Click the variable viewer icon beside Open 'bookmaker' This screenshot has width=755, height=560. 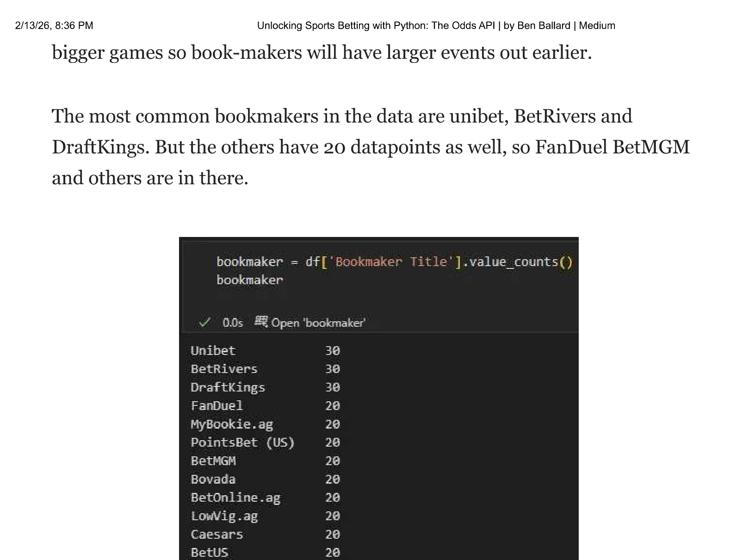point(261,322)
